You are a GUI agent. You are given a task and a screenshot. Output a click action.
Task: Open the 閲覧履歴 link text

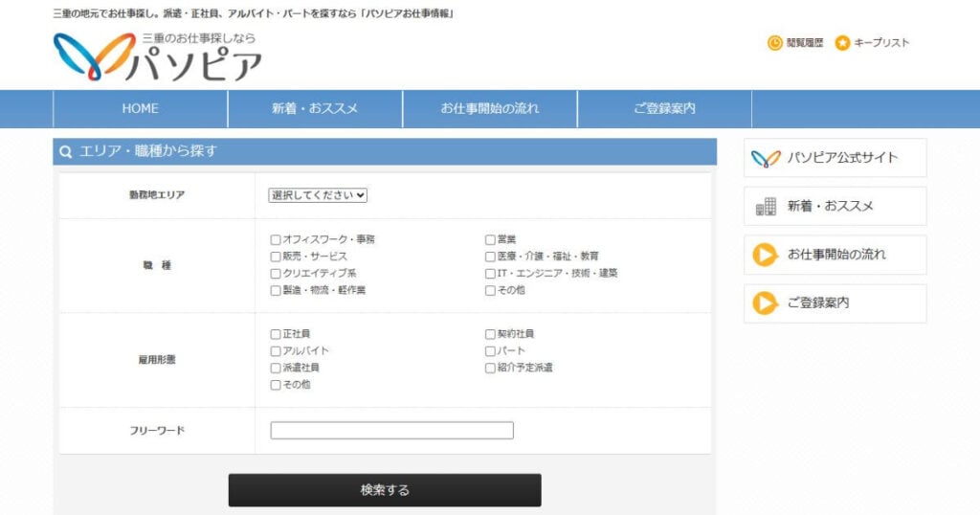pyautogui.click(x=805, y=43)
